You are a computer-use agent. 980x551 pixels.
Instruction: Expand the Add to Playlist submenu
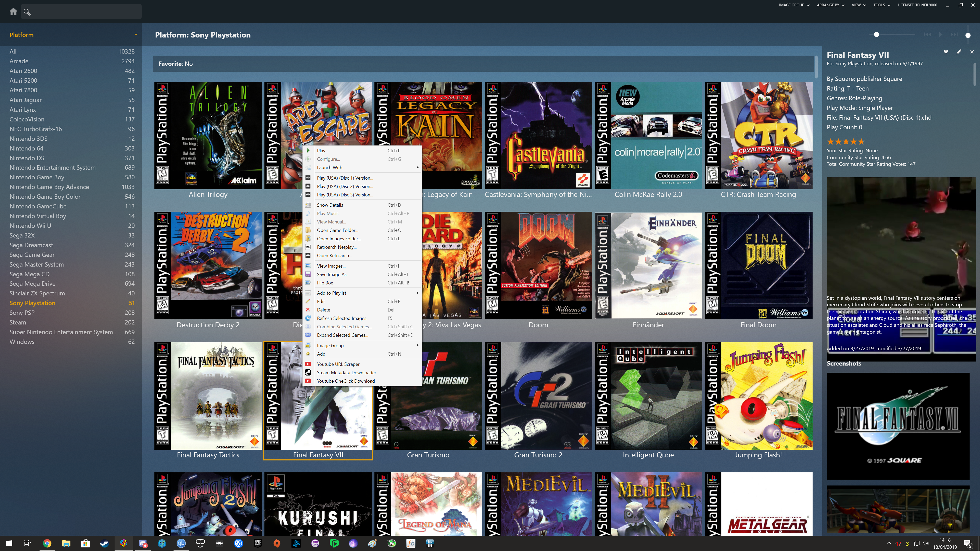[x=362, y=293]
